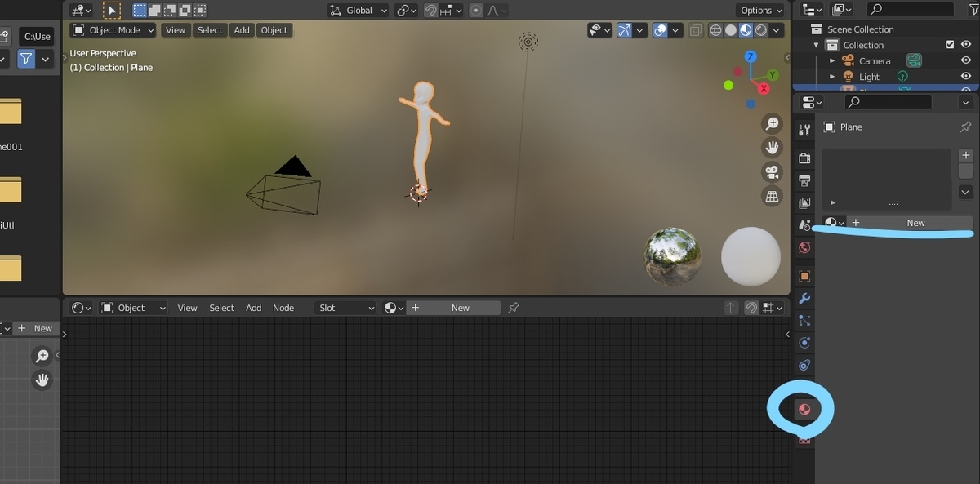
Task: Add material slot with plus button
Action: coord(965,155)
